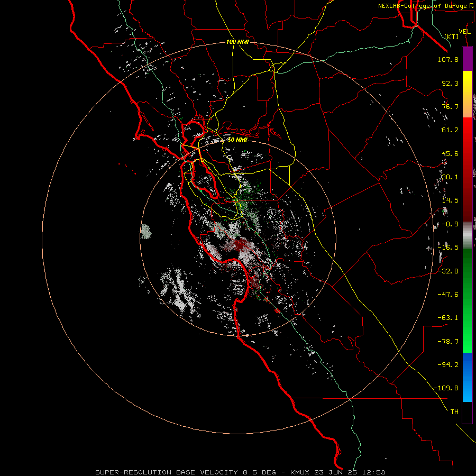This screenshot has height=476, width=476.
Task: Select the -32.0 legend value
Action: click(x=448, y=271)
